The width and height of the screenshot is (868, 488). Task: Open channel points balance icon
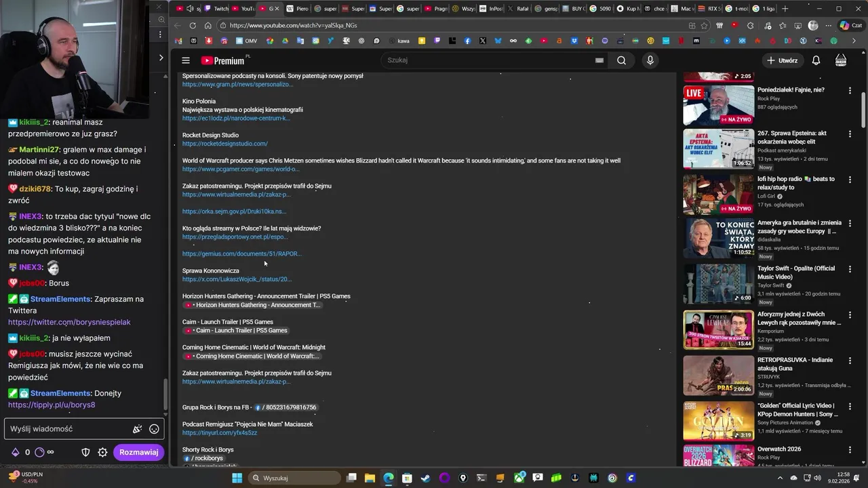click(x=39, y=452)
